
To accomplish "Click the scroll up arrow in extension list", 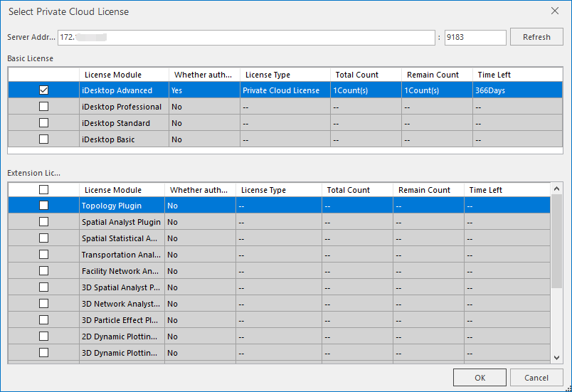I will coord(557,189).
